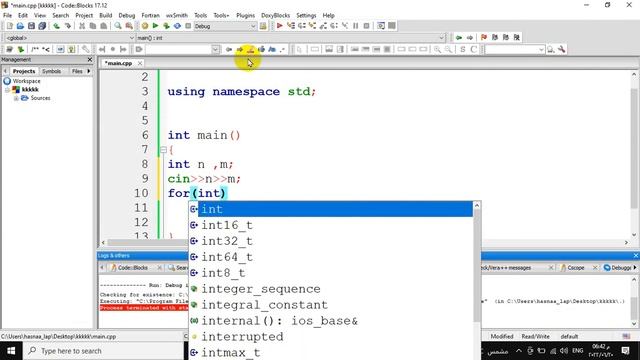Run to cursor debugger icon
The width and height of the screenshot is (640, 360).
pyautogui.click(x=291, y=26)
